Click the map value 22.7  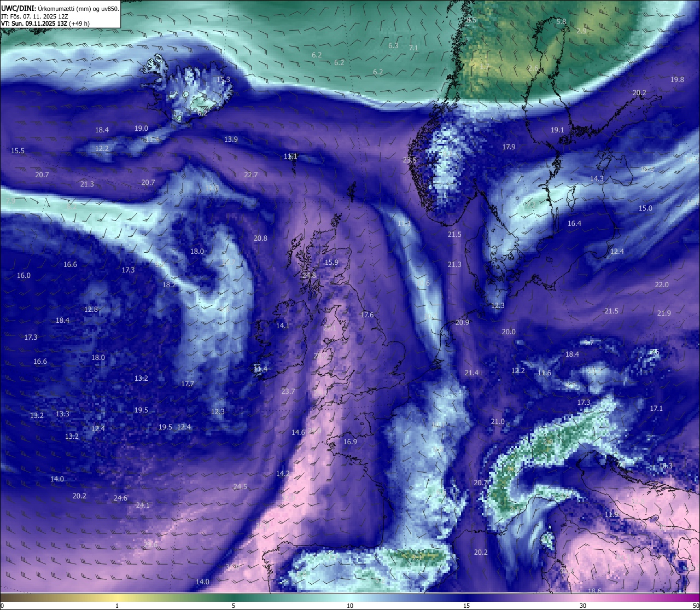tap(250, 175)
